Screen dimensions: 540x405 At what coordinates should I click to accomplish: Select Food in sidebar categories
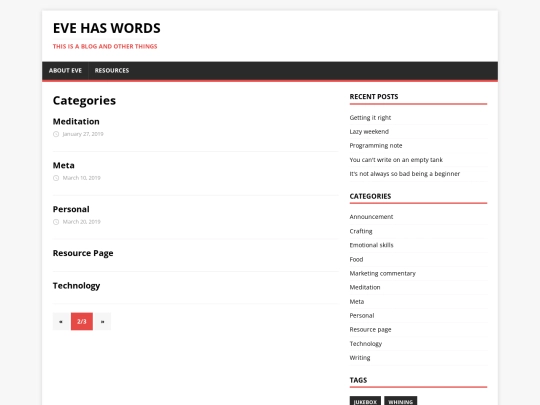356,259
